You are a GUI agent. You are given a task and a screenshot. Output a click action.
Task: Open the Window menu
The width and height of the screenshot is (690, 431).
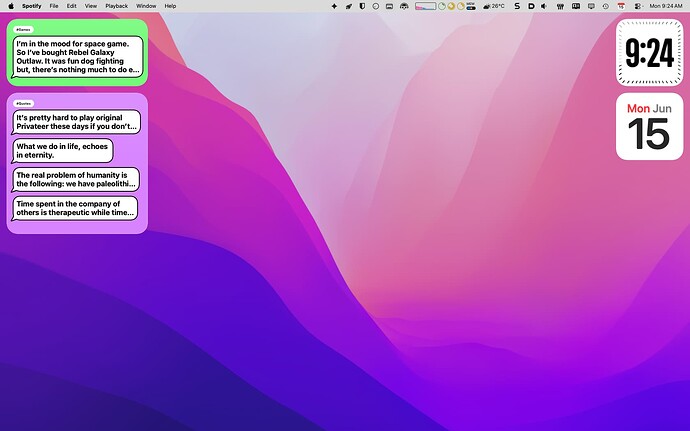(146, 6)
